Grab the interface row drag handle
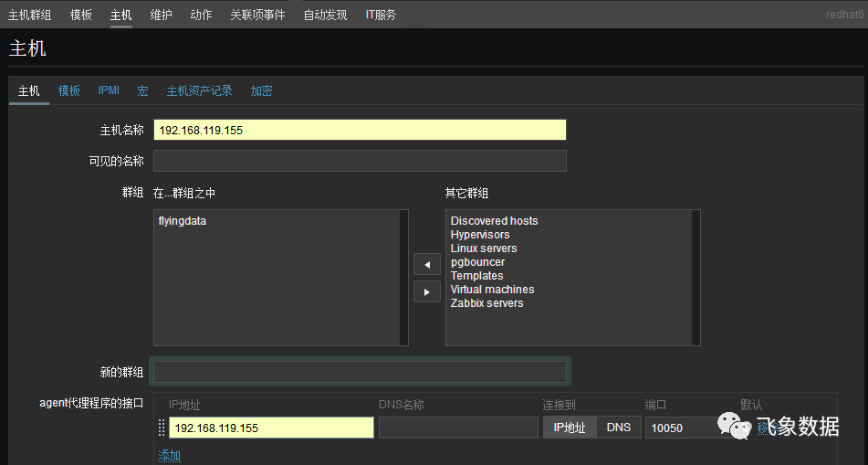The image size is (868, 465). click(x=162, y=428)
